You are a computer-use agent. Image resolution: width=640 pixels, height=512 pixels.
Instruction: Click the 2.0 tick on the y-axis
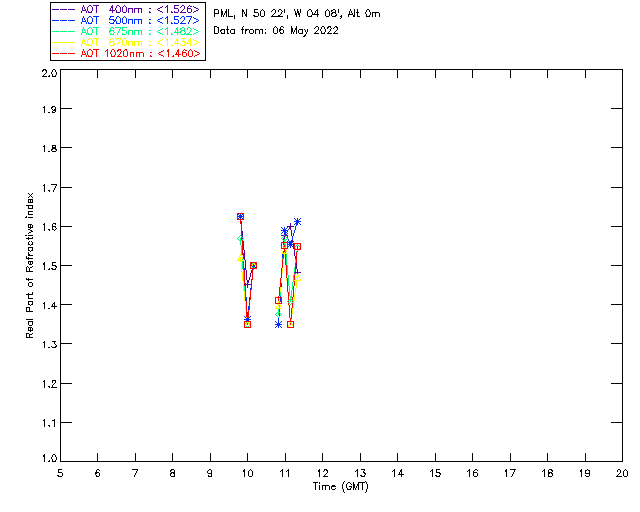48,74
